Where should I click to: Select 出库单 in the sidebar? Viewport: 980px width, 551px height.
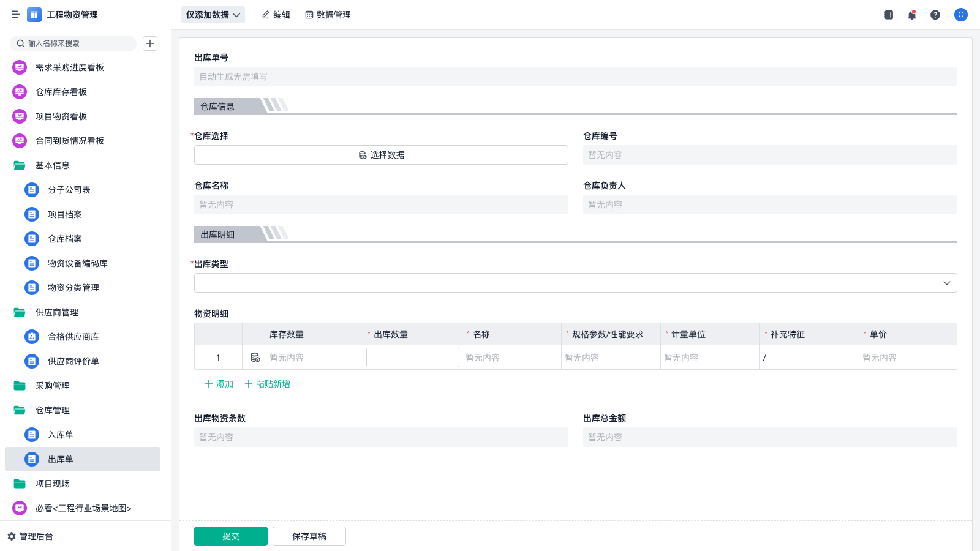pyautogui.click(x=83, y=459)
